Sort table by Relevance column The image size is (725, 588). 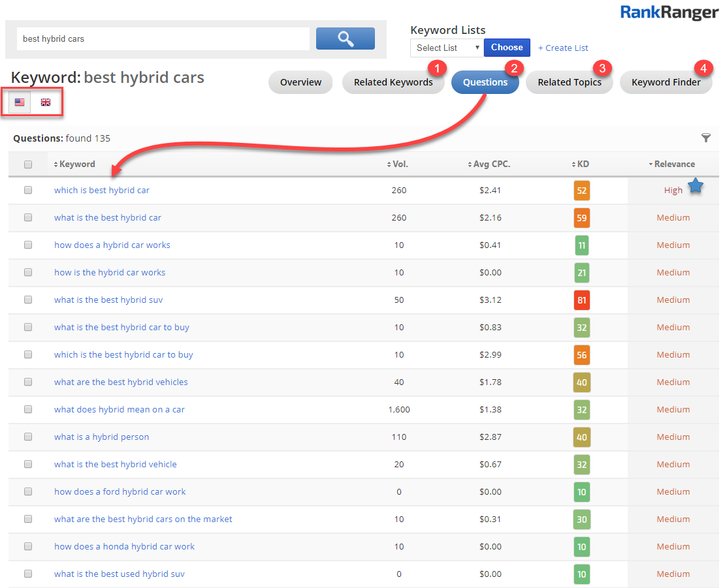click(x=673, y=164)
